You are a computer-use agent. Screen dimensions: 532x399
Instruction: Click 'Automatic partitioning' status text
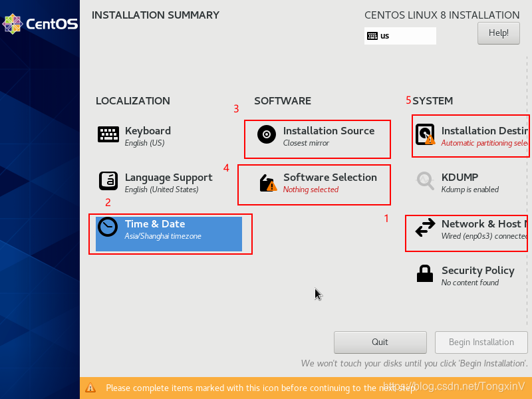point(485,143)
